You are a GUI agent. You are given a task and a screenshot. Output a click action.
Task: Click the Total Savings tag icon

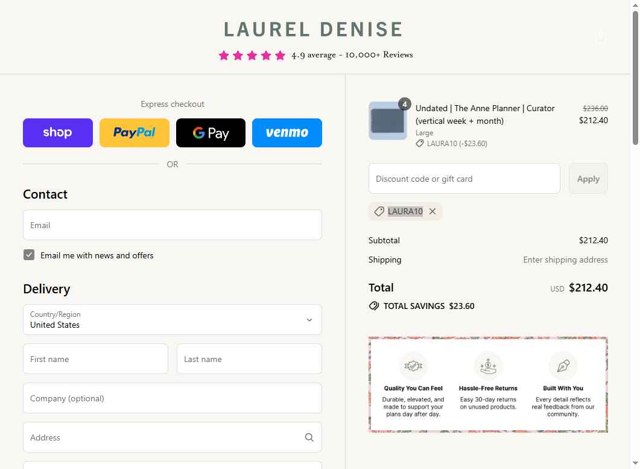(x=374, y=306)
